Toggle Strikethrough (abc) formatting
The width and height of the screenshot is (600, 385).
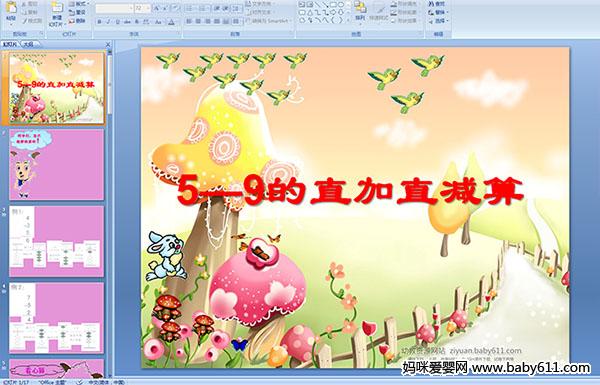coord(127,22)
